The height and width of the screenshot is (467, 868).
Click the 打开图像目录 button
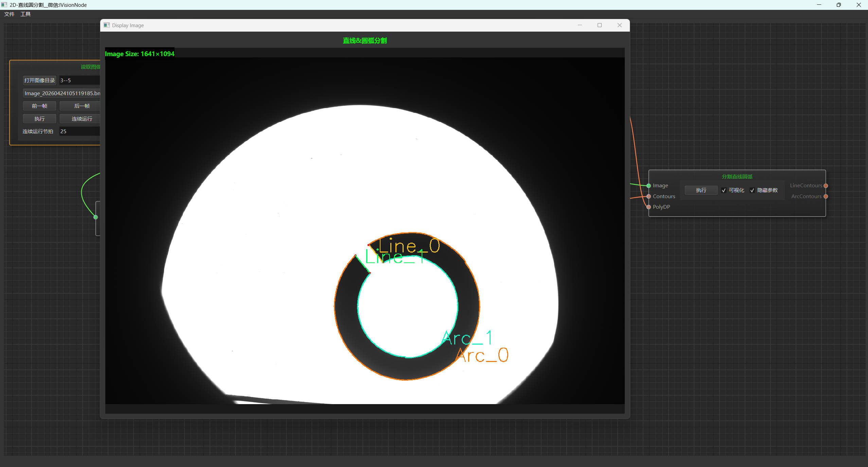(39, 80)
